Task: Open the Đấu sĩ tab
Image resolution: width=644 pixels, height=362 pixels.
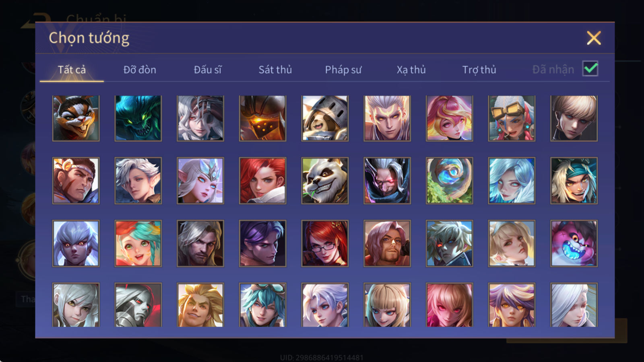Action: coord(208,70)
